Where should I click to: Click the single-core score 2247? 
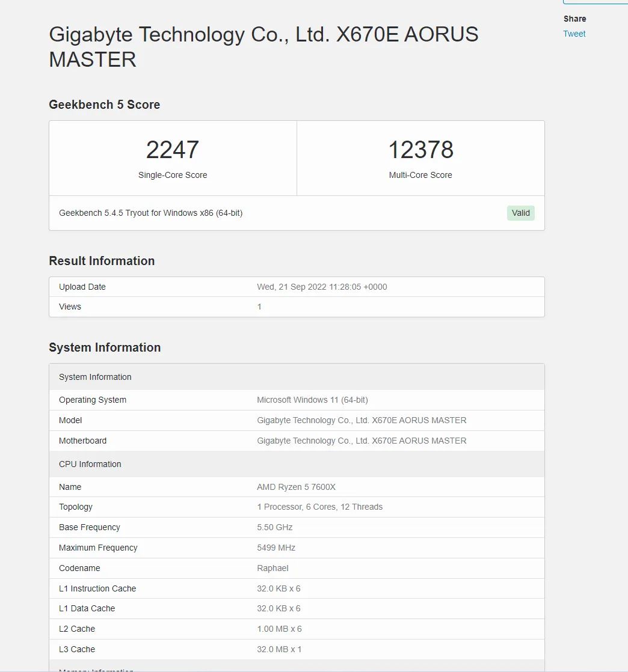click(173, 150)
